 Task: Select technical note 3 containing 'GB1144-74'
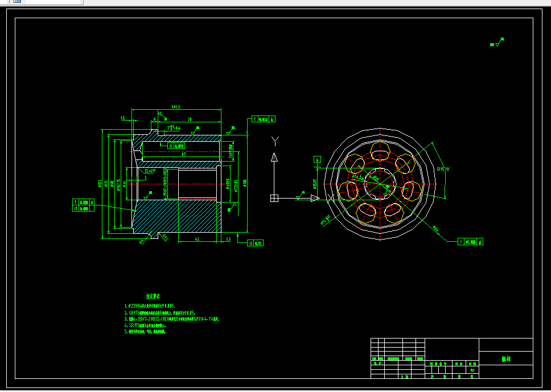tap(172, 319)
